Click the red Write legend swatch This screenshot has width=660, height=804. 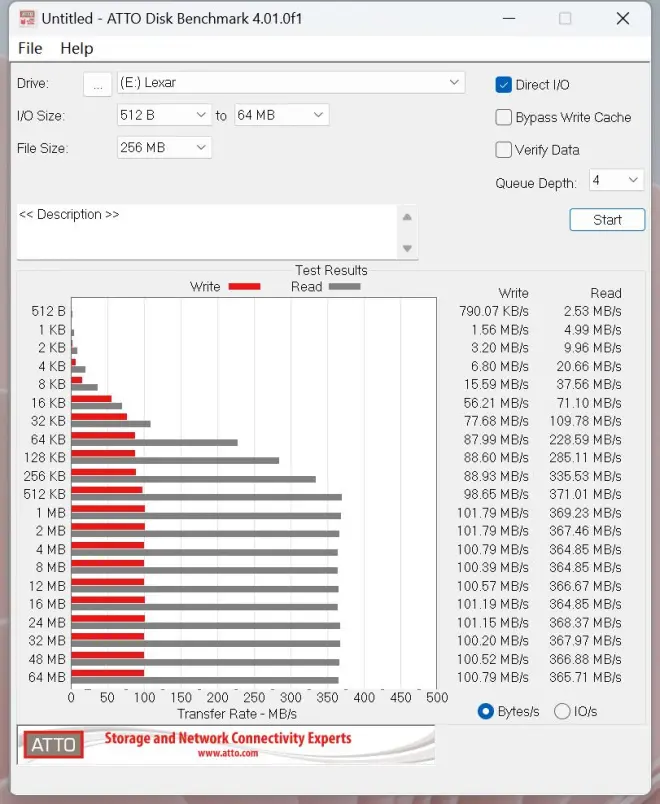coord(244,287)
